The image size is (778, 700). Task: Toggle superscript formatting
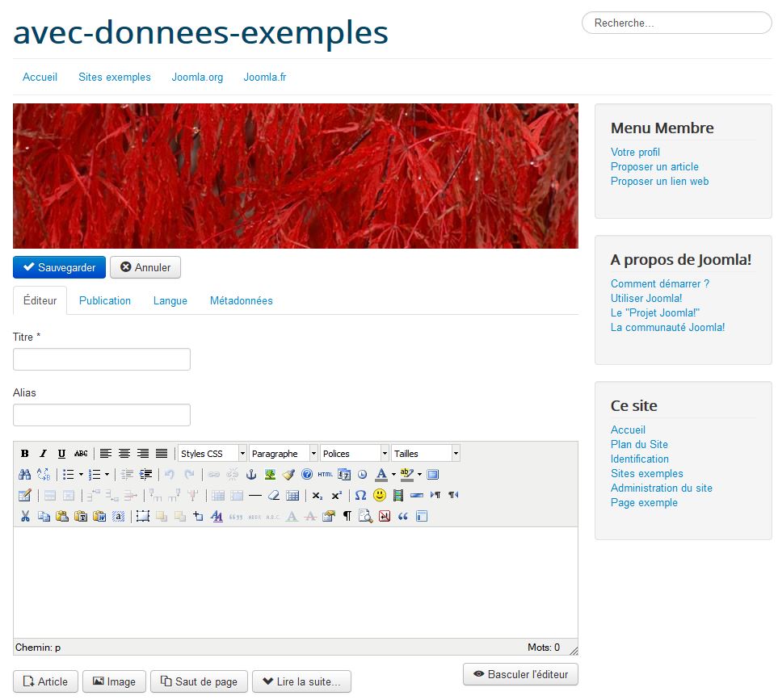(336, 495)
